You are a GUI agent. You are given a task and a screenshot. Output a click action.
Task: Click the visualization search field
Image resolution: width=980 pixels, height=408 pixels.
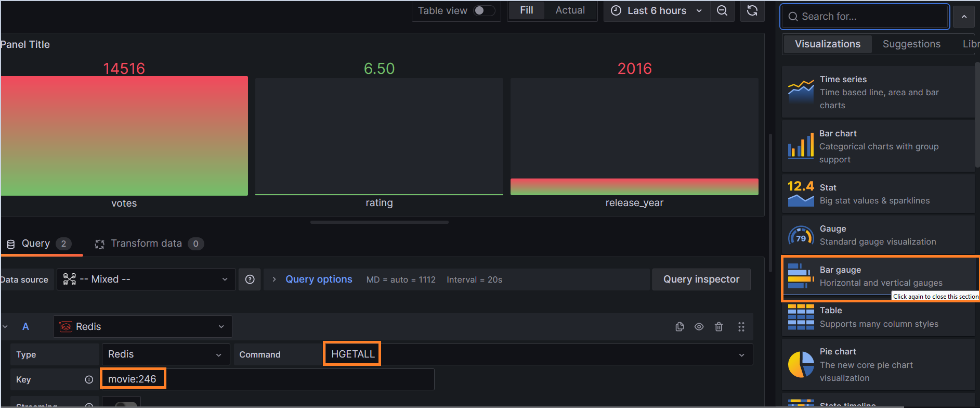(865, 17)
